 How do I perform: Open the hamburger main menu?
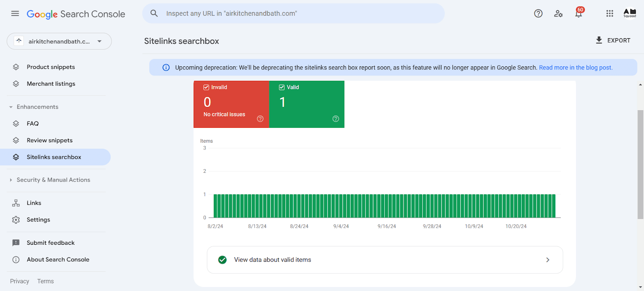(x=15, y=14)
